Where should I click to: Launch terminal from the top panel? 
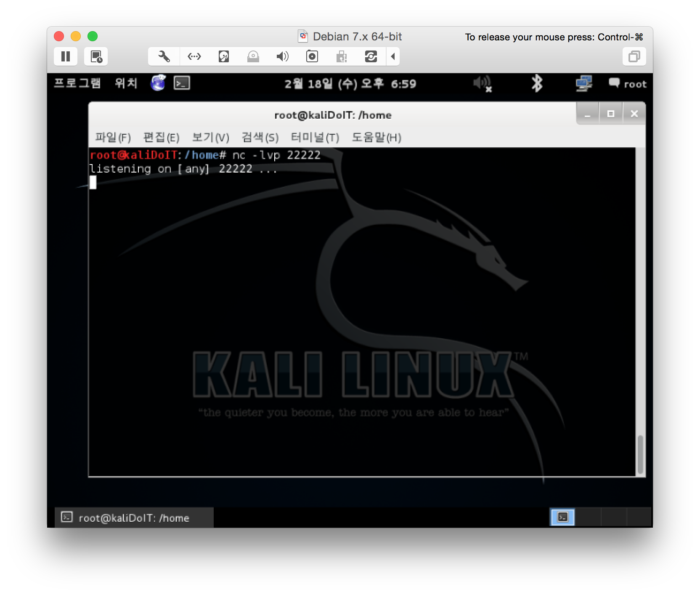(x=182, y=83)
